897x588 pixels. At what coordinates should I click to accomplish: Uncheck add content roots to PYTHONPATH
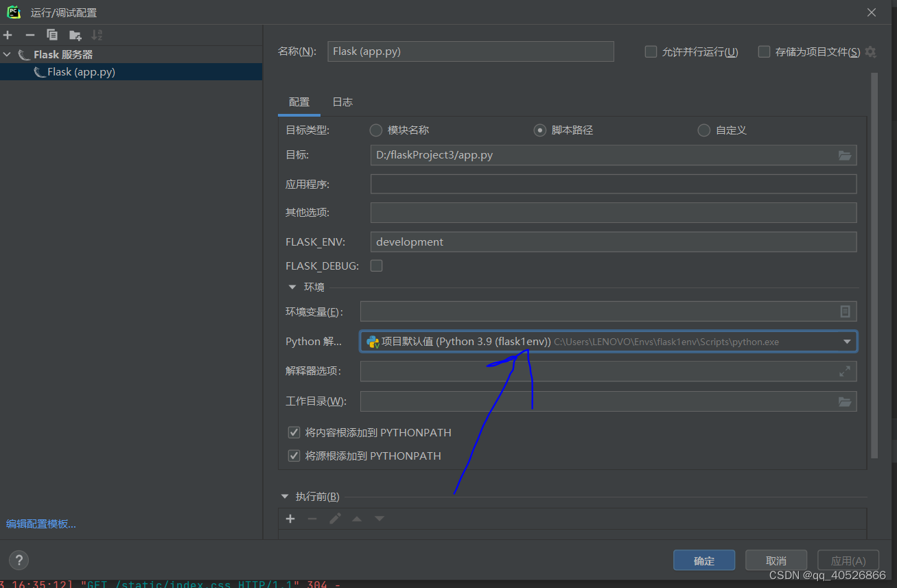click(294, 432)
